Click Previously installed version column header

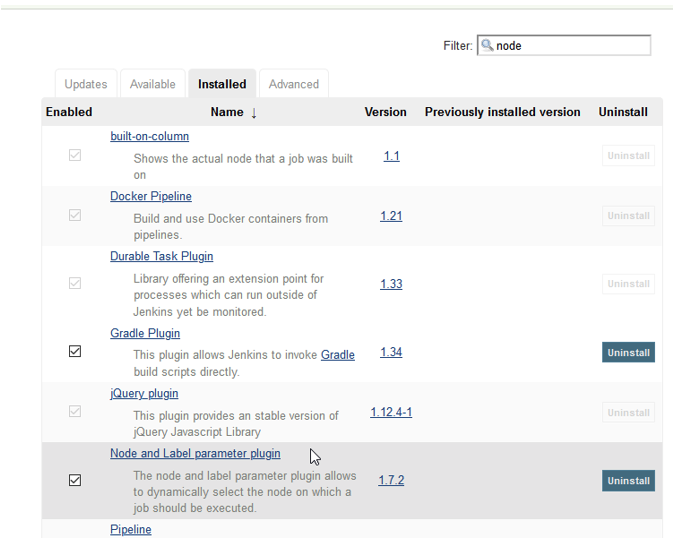[502, 112]
